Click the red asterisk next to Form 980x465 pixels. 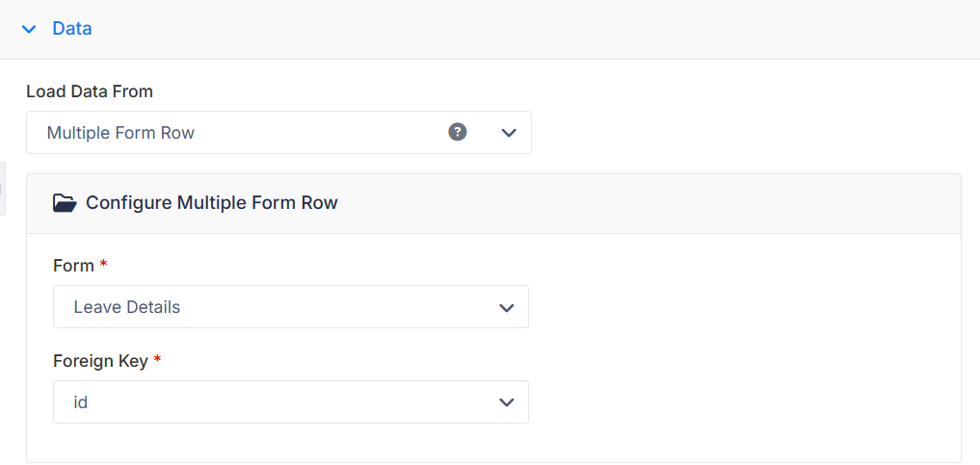(x=103, y=265)
